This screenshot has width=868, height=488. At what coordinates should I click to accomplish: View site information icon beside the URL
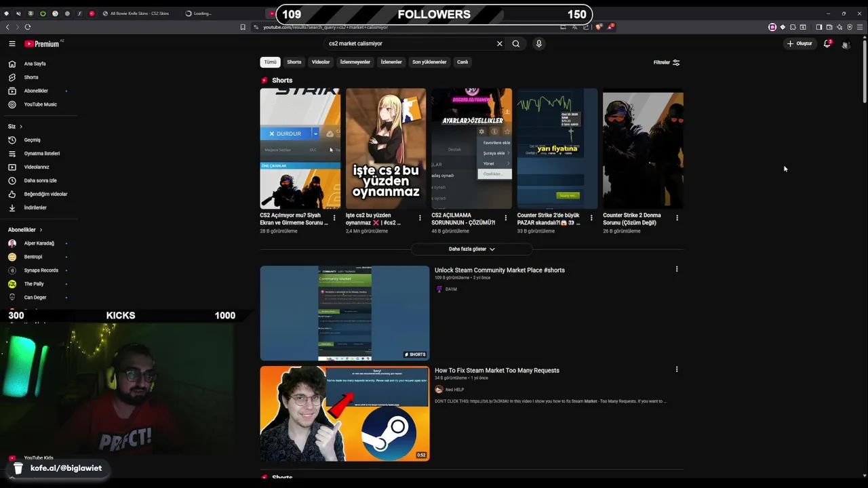(x=256, y=27)
